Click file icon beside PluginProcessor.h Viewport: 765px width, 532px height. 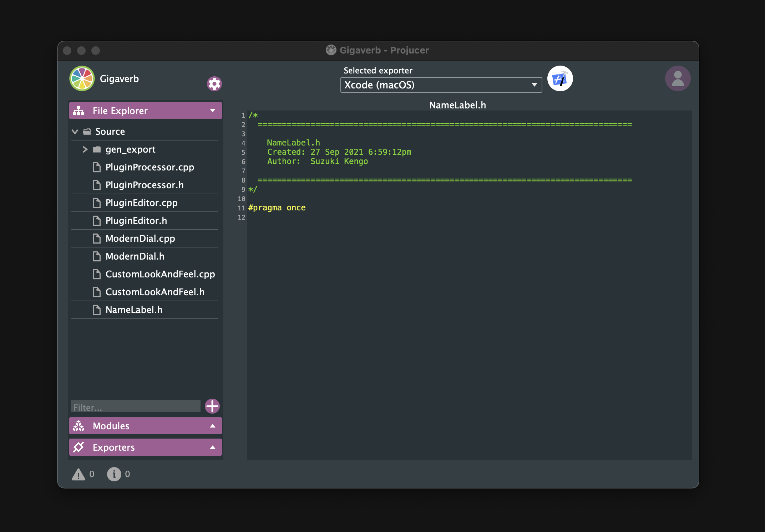coord(97,185)
